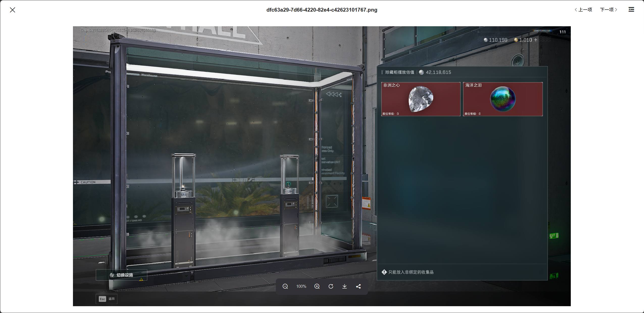Click the 100% zoom level indicator

tap(301, 286)
